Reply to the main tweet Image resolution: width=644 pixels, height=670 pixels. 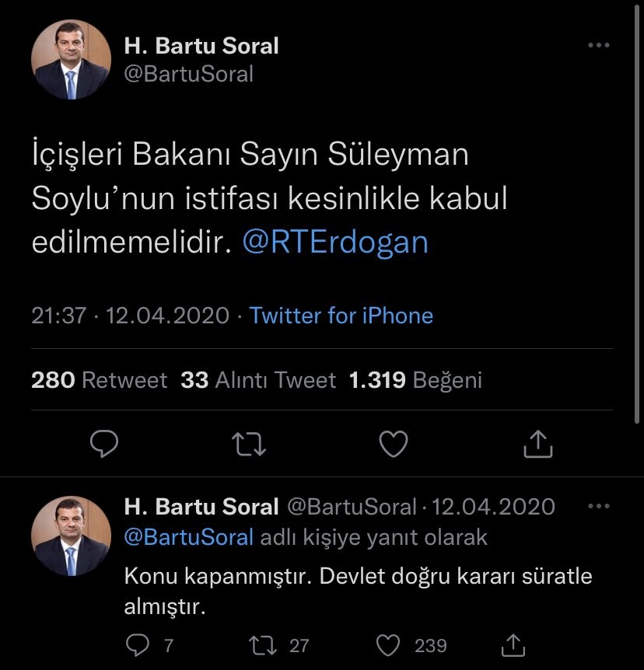coord(104,444)
